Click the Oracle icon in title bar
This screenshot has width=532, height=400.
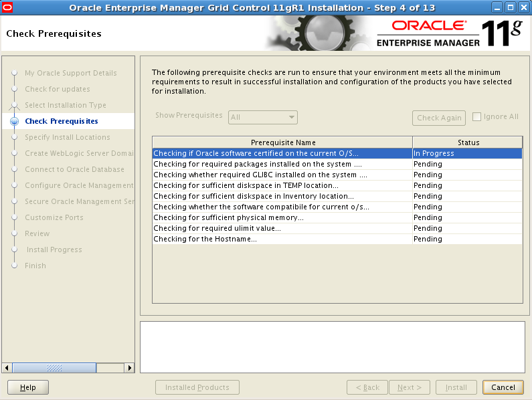[7, 7]
